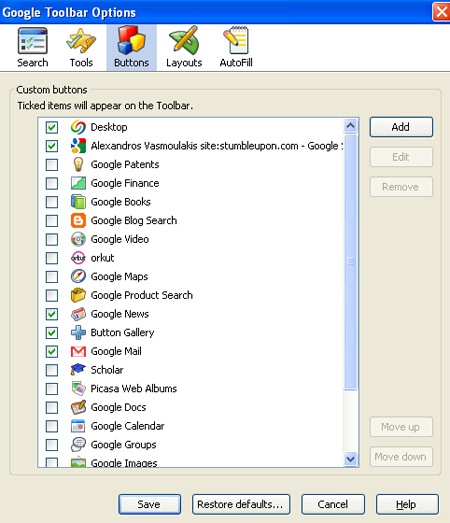The height and width of the screenshot is (523, 450).
Task: Untick the Alexandros Vasmoulakis stumbleupon checkbox
Action: (52, 146)
